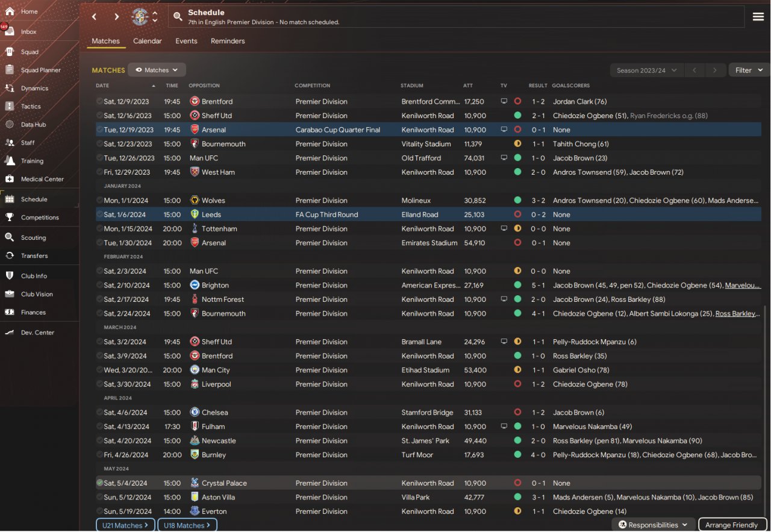Click the Luton Town club badge
The height and width of the screenshot is (532, 771).
pos(140,17)
